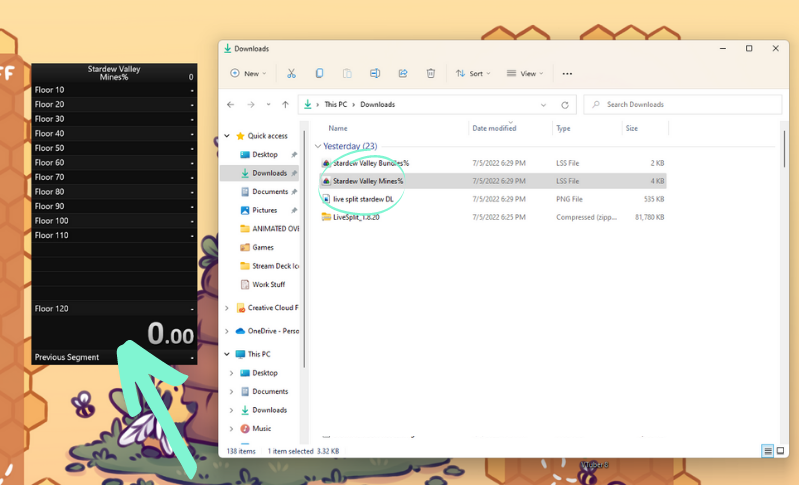Expand the OneDrive tree node
The width and height of the screenshot is (800, 485).
227,331
